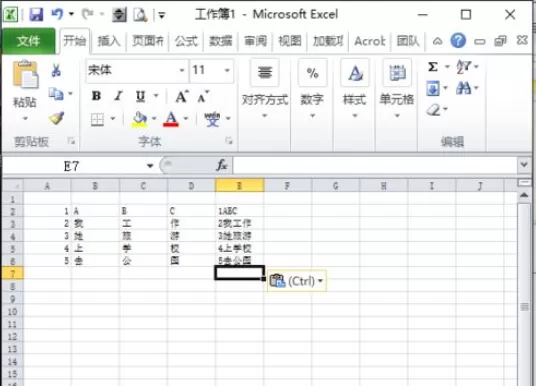Decrease font size with small A icon
This screenshot has width=536, height=386.
203,97
